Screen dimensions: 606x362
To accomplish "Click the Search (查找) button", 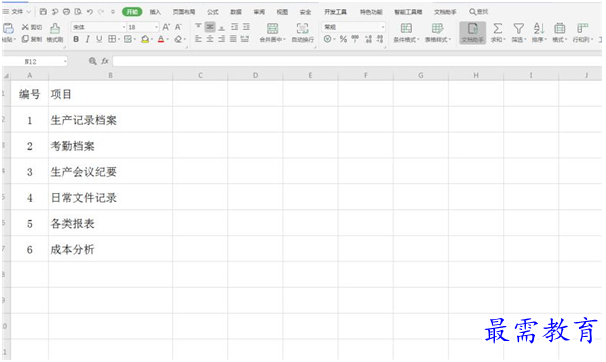I will pyautogui.click(x=478, y=12).
